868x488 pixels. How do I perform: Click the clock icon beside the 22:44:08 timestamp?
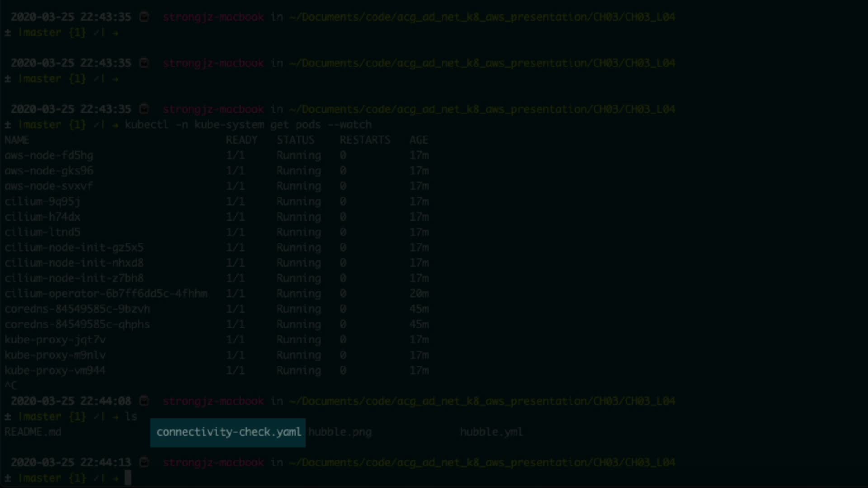pyautogui.click(x=144, y=401)
